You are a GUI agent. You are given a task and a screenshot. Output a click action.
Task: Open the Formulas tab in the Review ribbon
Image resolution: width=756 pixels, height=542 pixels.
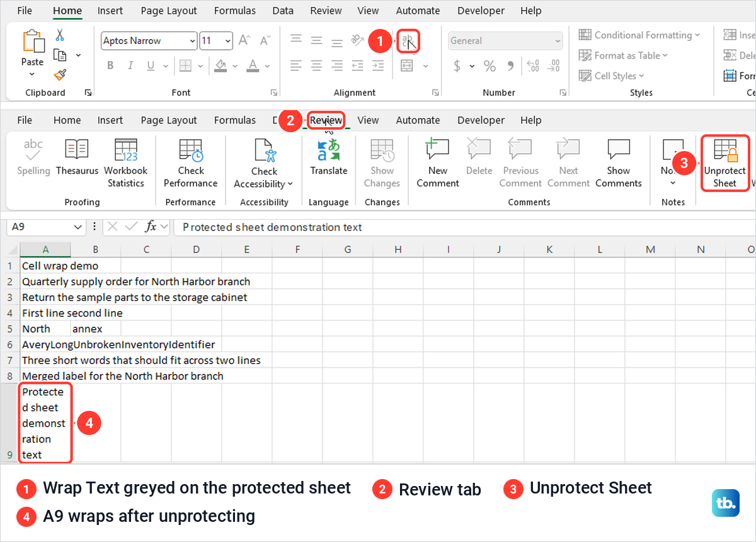click(235, 120)
